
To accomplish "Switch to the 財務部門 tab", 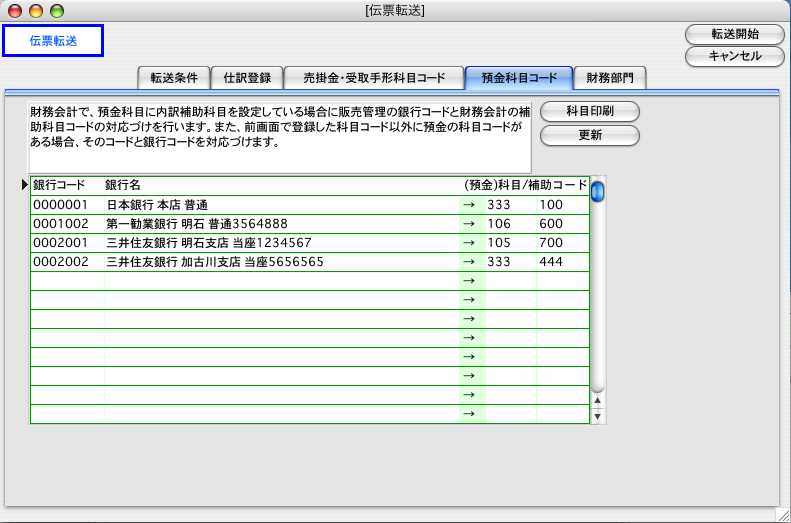I will coord(610,77).
